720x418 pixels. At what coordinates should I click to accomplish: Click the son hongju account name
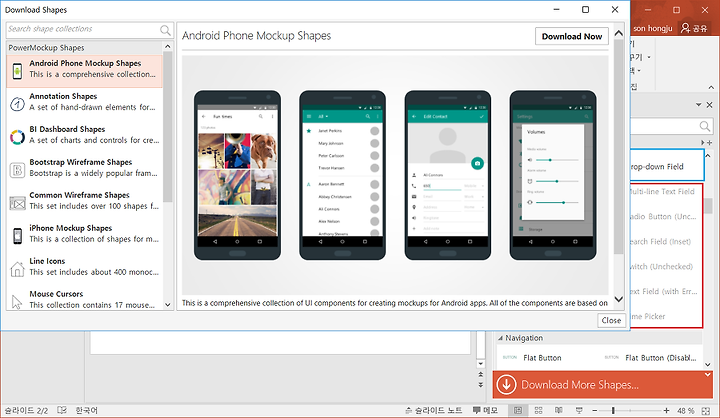[x=652, y=28]
